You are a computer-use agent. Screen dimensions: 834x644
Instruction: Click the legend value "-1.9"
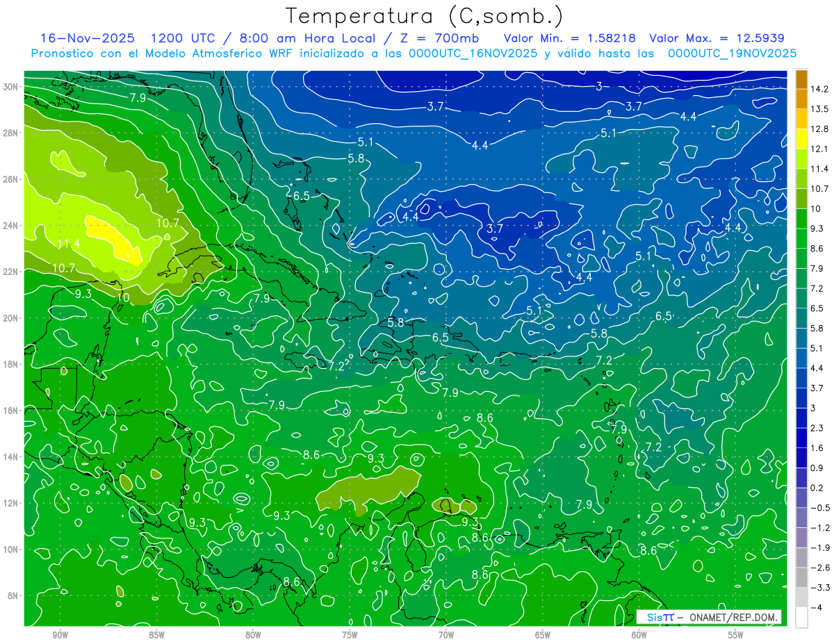pos(819,547)
